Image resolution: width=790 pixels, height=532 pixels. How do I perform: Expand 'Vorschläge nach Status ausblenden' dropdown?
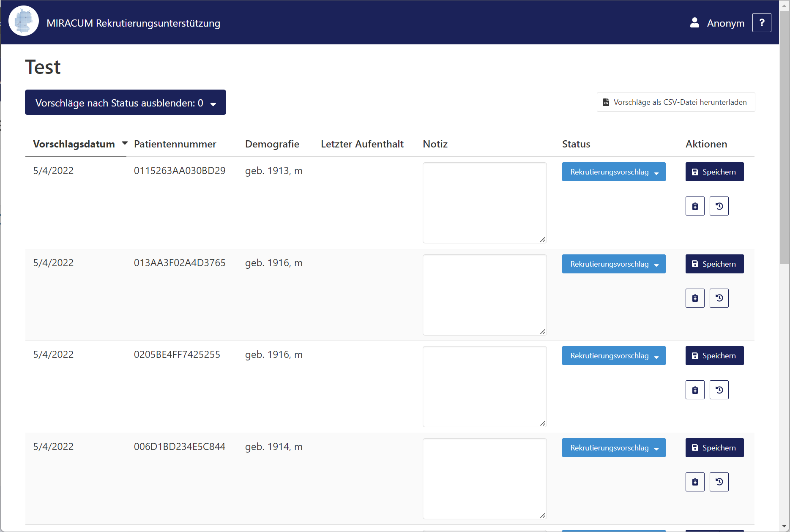coord(126,102)
